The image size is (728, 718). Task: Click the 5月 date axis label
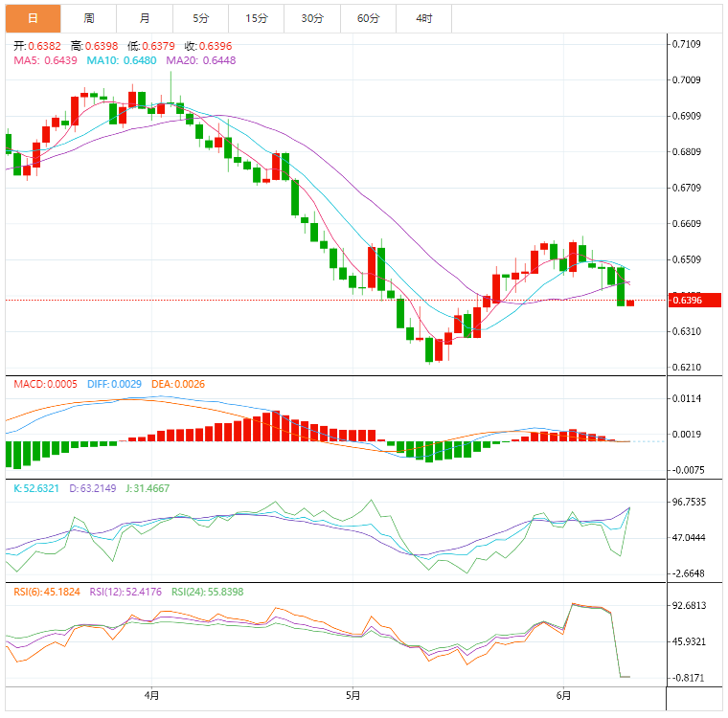(353, 695)
